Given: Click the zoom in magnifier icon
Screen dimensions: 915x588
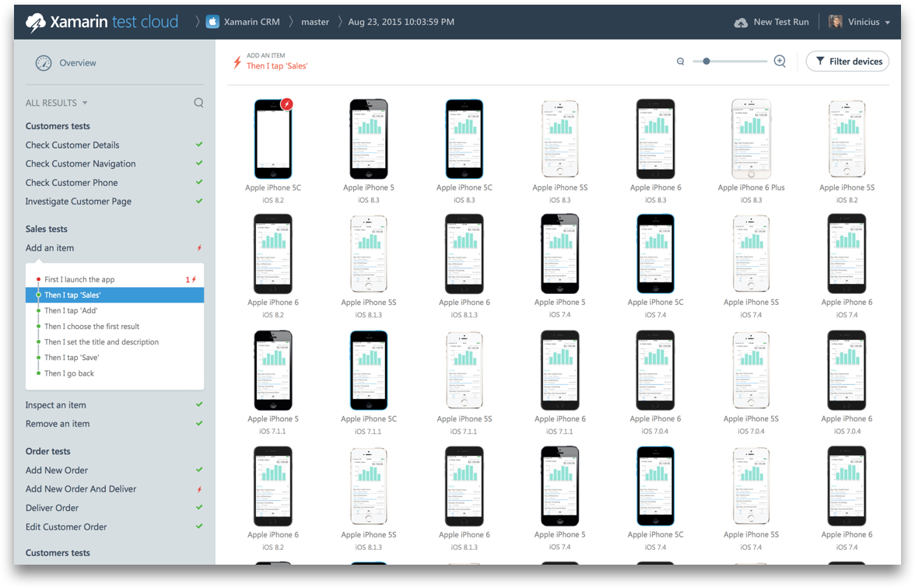Looking at the screenshot, I should point(780,61).
